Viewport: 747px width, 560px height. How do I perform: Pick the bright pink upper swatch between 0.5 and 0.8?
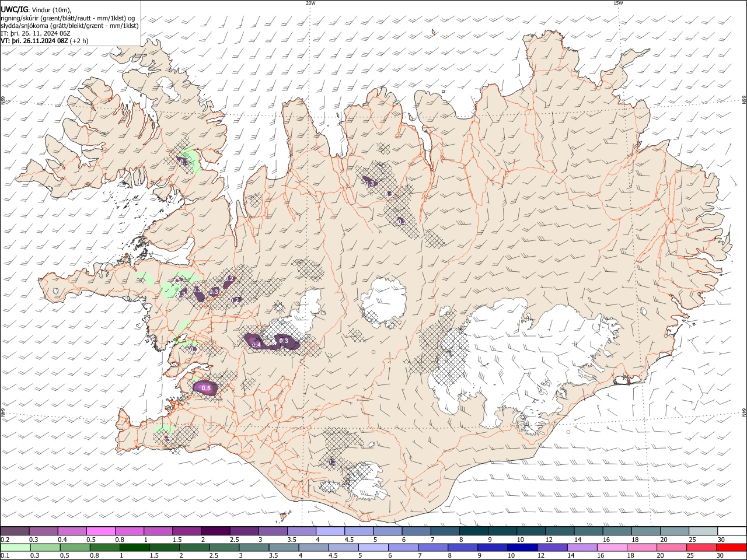[x=101, y=531]
